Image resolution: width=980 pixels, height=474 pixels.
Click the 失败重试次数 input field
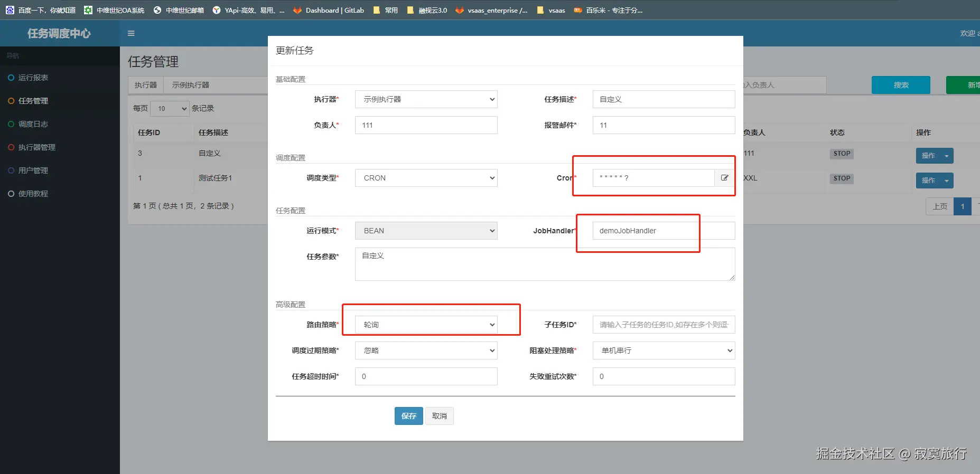664,376
